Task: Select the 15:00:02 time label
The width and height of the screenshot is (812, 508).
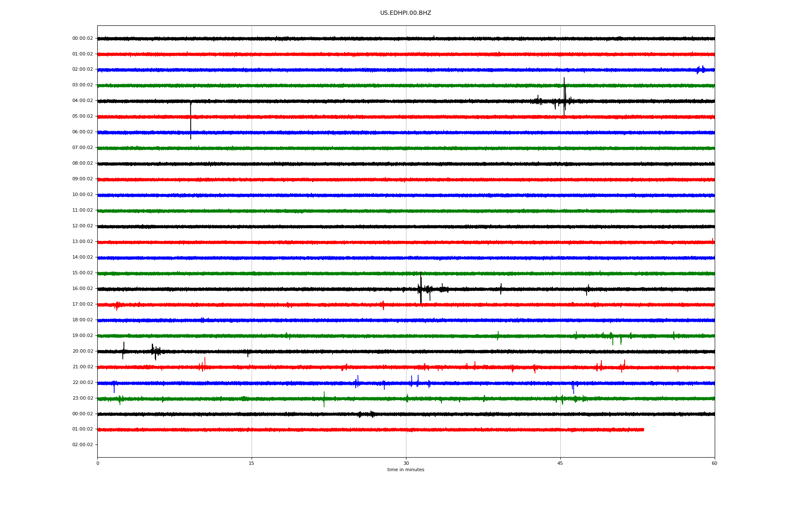Action: pyautogui.click(x=82, y=273)
